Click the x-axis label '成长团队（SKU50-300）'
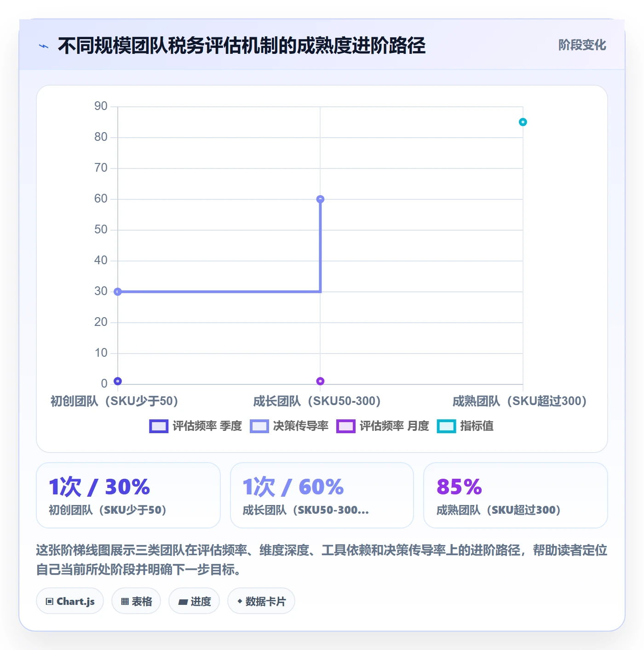 (317, 401)
